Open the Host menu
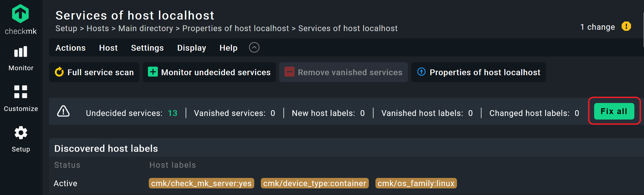 pos(108,48)
